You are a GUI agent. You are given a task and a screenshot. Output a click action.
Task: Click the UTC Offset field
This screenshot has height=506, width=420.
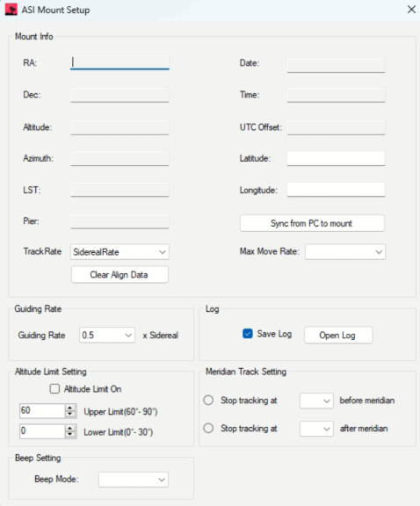click(336, 127)
